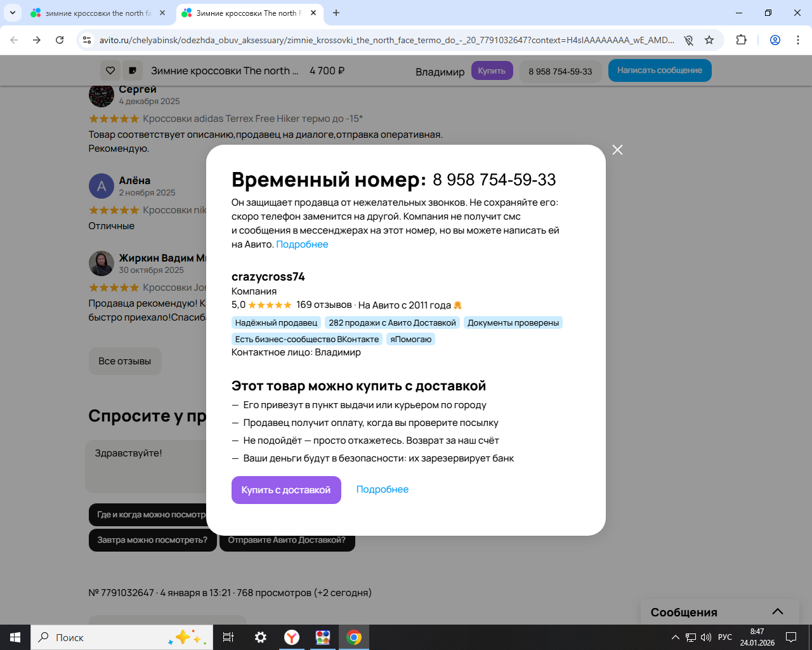The width and height of the screenshot is (812, 650).
Task: Close the temporary number popup
Action: point(617,150)
